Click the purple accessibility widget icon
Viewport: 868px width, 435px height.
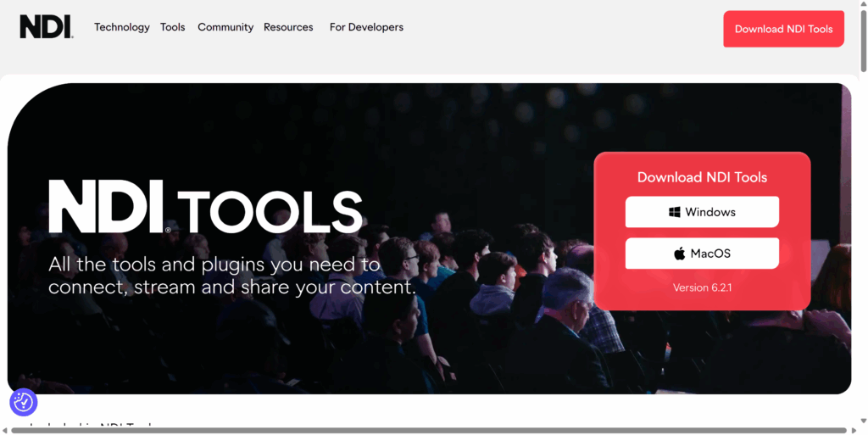(23, 402)
